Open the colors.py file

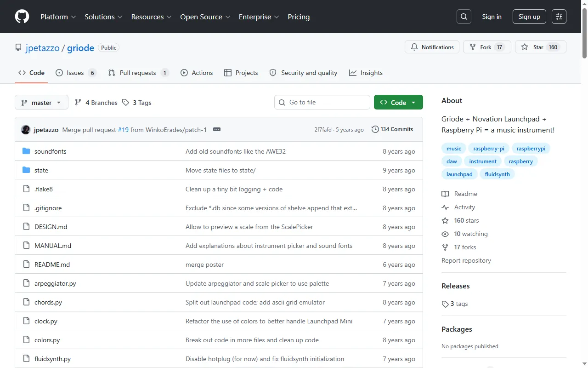(47, 340)
